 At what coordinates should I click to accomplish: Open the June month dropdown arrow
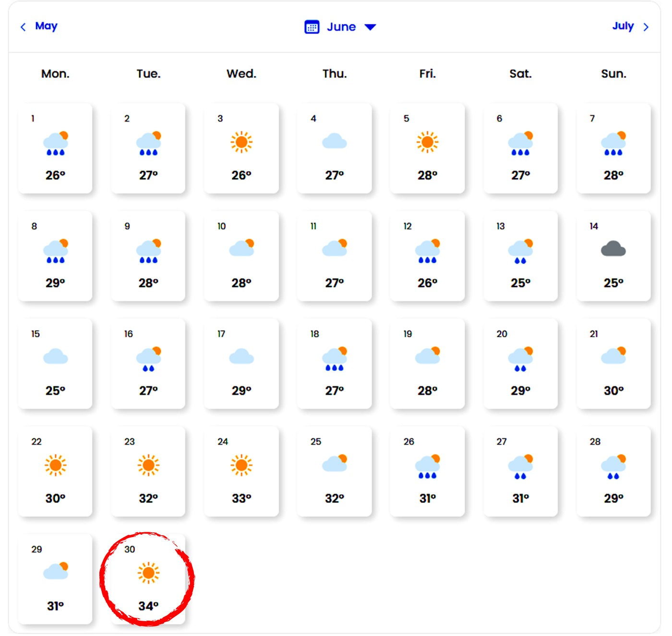coord(370,27)
